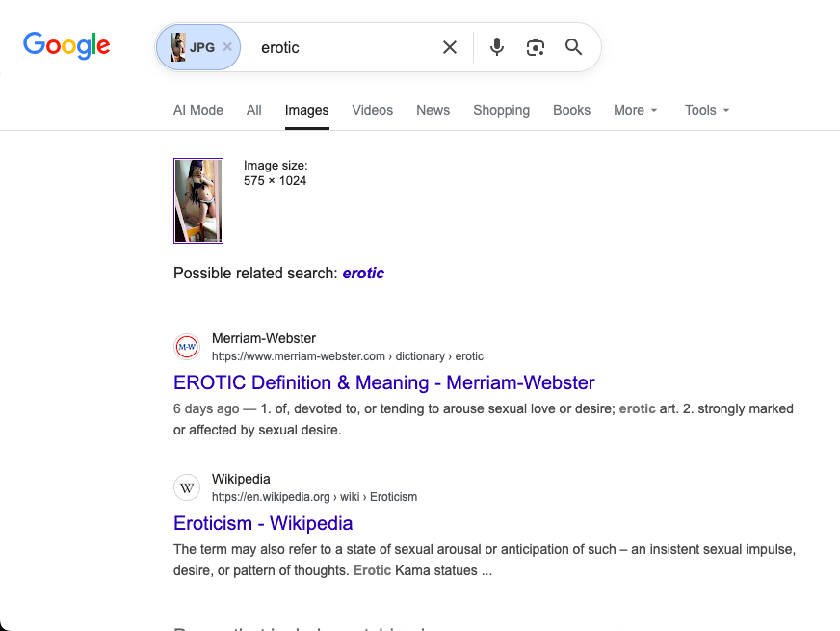Start voice search with microphone icon
The image size is (840, 631).
pyautogui.click(x=497, y=47)
